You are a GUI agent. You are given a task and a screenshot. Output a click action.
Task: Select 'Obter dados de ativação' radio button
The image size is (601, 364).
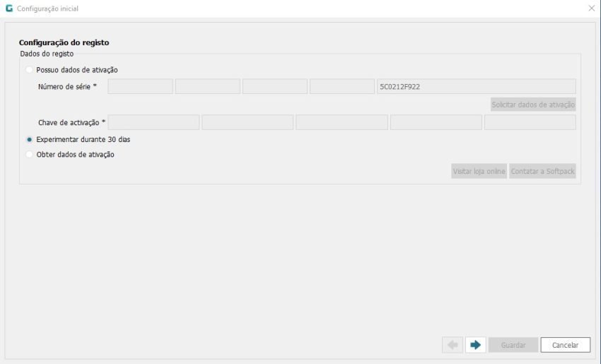[x=29, y=155]
